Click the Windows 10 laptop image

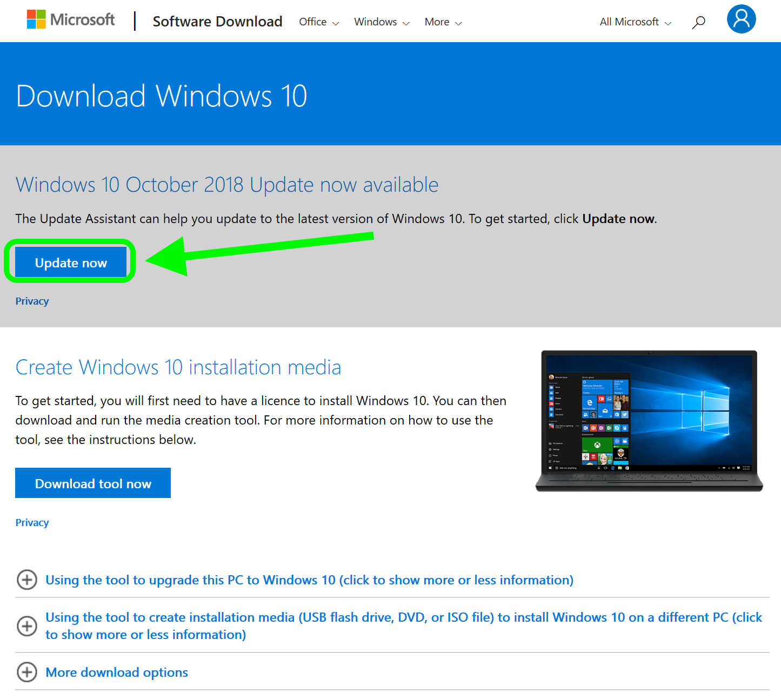click(649, 421)
